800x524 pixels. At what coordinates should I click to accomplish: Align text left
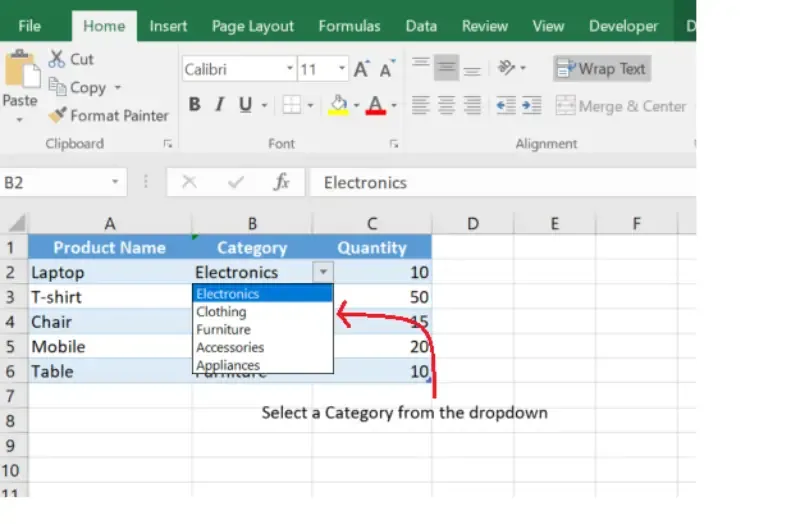pos(420,106)
